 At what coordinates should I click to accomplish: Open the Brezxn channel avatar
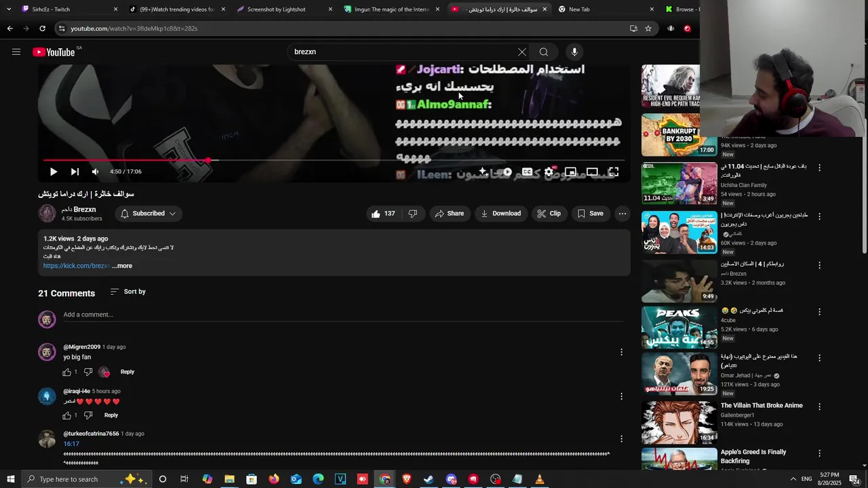point(47,213)
